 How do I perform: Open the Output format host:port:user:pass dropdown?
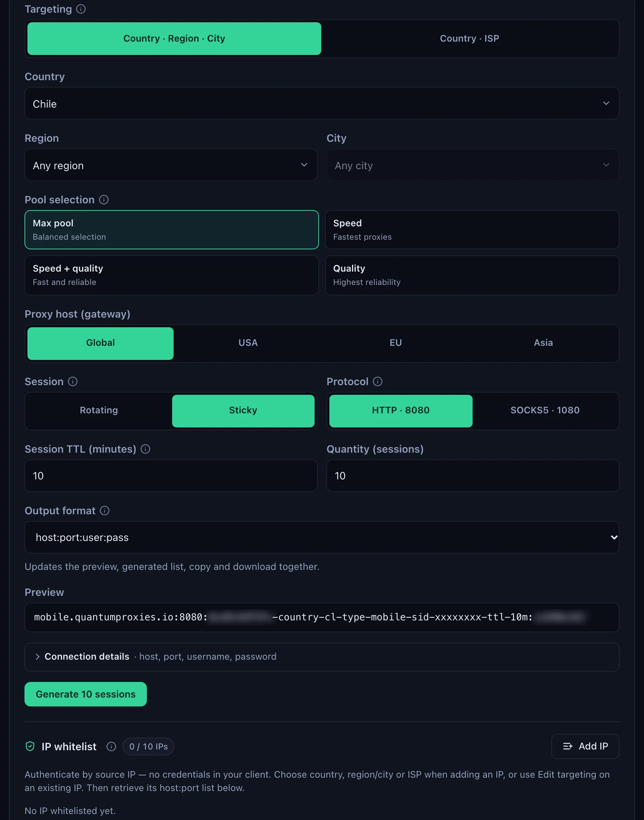tap(322, 537)
